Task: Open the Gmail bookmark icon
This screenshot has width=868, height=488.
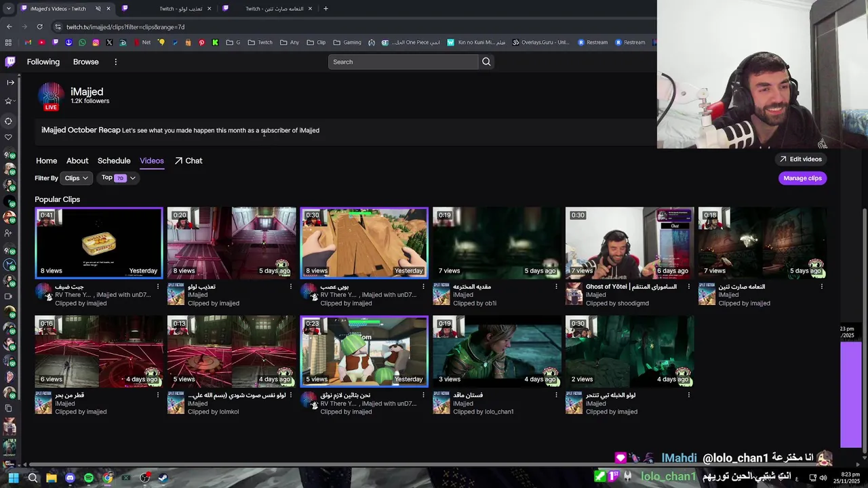Action: click(x=28, y=42)
